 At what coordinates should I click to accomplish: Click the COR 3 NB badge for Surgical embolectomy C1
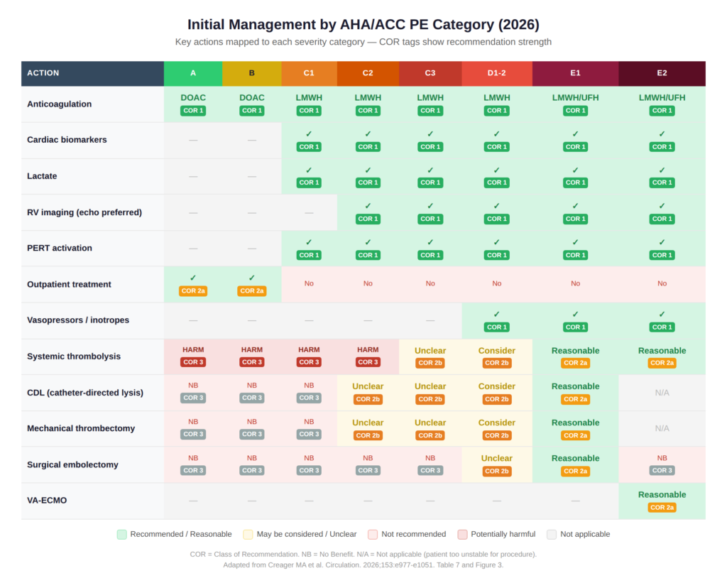[x=309, y=469]
